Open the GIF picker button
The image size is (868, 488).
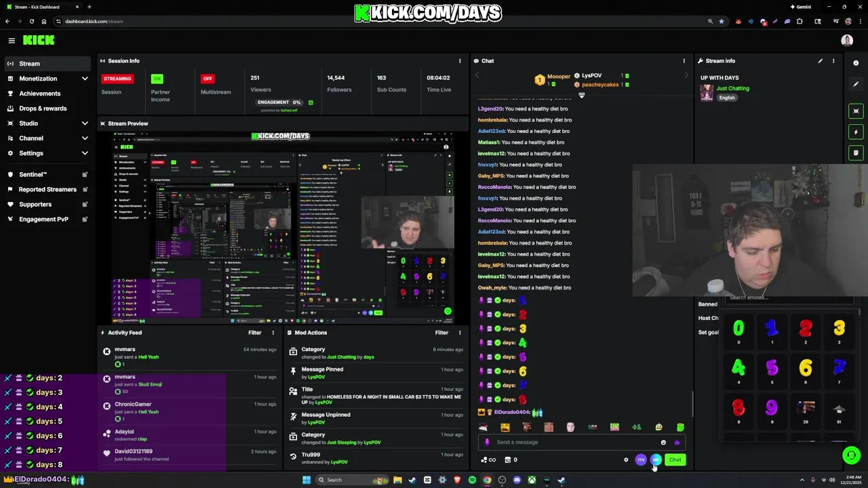[x=656, y=460]
